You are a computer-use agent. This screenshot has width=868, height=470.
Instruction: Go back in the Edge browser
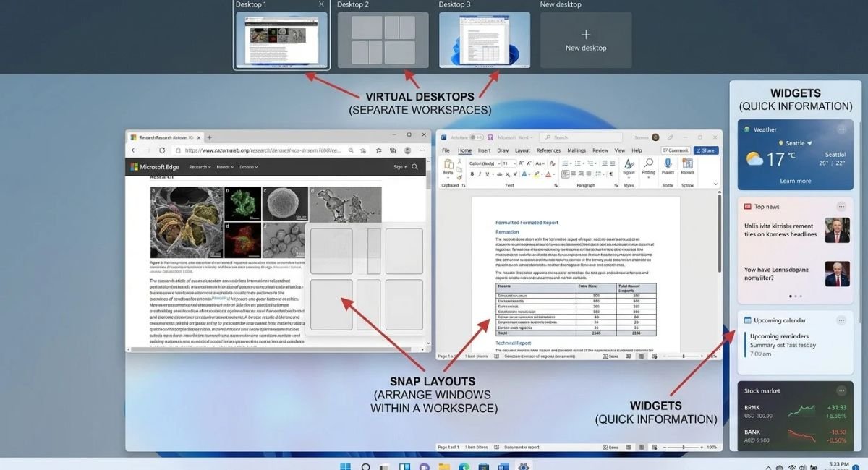134,150
